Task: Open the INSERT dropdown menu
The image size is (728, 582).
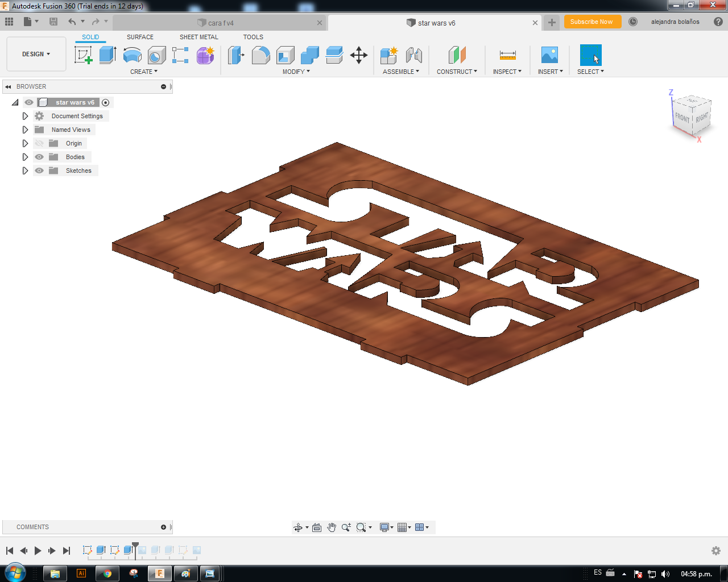Action: 551,72
